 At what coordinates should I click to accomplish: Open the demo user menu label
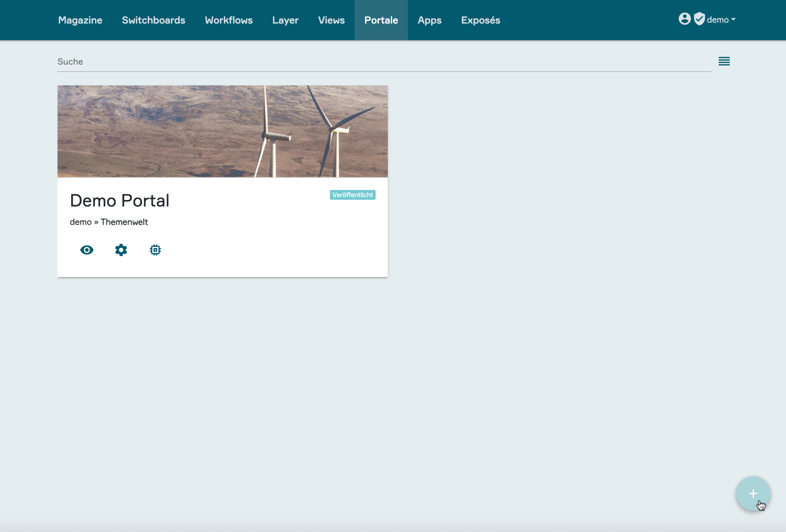click(x=717, y=20)
